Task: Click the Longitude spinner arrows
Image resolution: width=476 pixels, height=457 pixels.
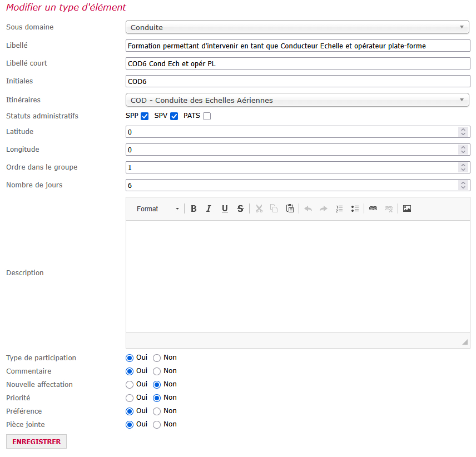Action: [x=463, y=150]
